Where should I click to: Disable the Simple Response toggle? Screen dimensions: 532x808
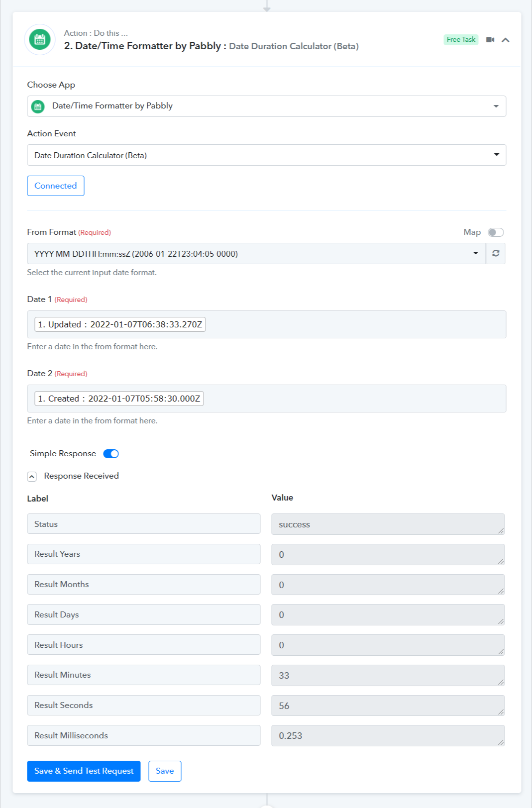(x=111, y=454)
